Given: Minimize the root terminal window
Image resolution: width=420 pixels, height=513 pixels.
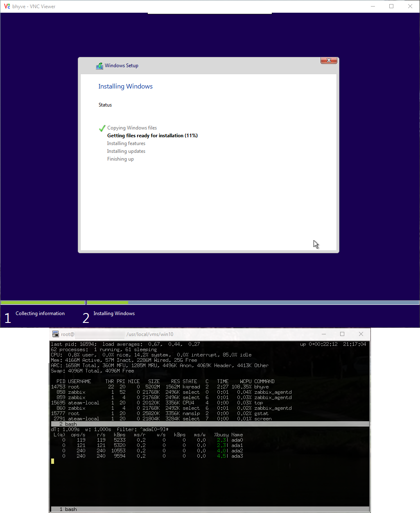Looking at the screenshot, I should pyautogui.click(x=324, y=334).
